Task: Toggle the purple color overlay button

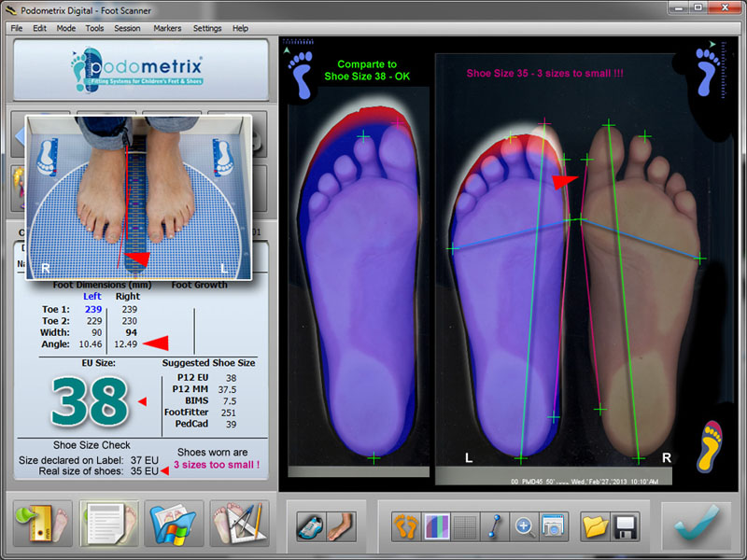Action: tap(436, 526)
